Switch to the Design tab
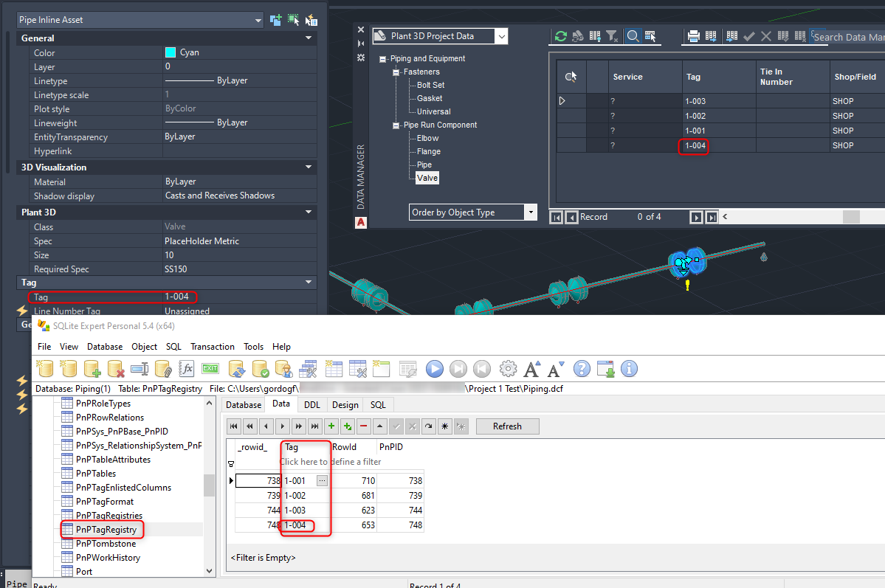This screenshot has height=588, width=885. coord(344,404)
